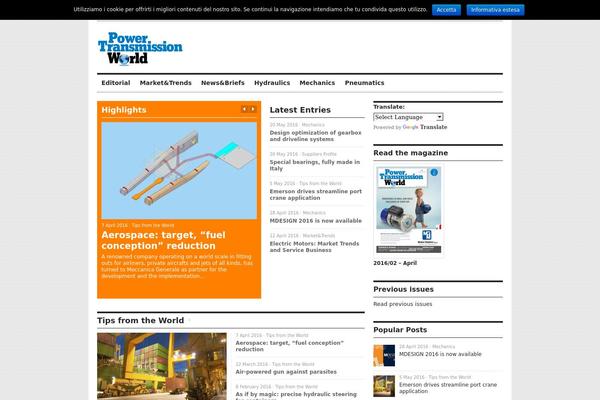The image size is (600, 400).
Task: Open Emerson drives article in Latest Entries
Action: 316,194
